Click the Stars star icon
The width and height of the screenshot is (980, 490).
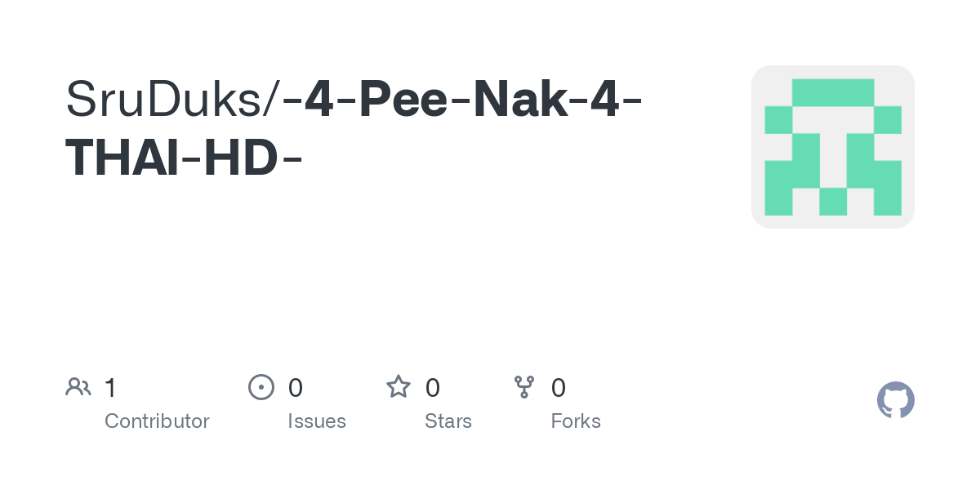(x=399, y=386)
